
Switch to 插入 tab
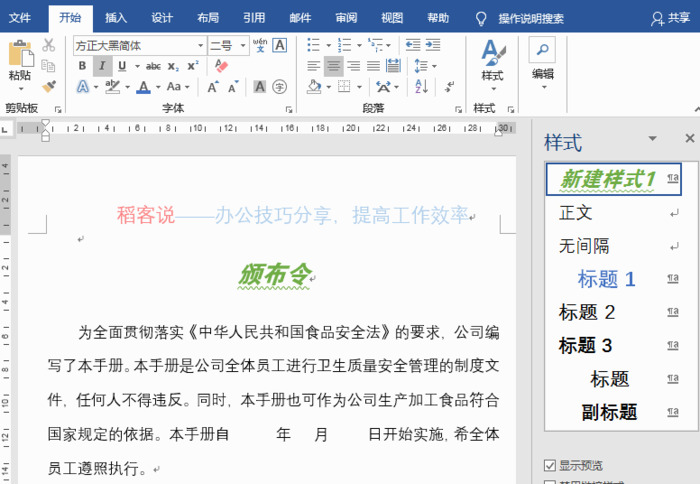116,18
